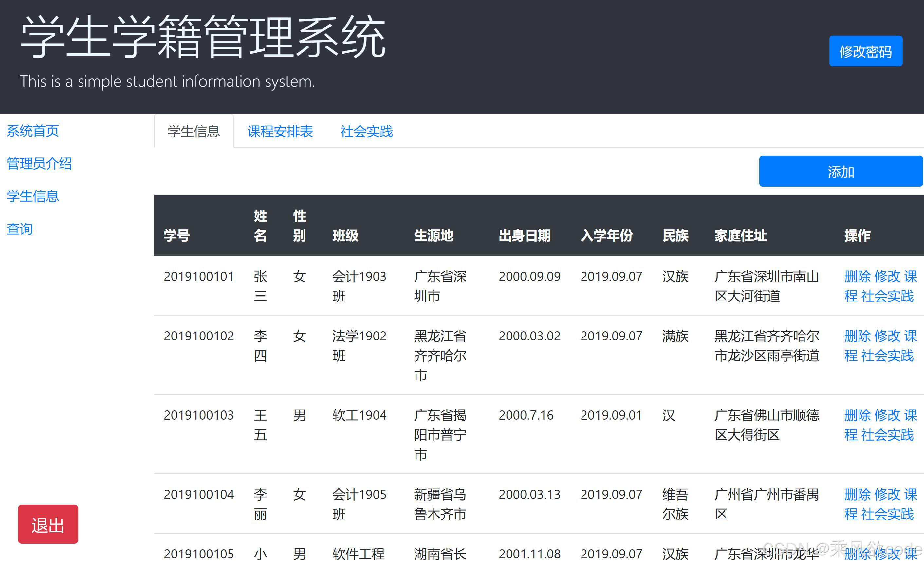
Task: Open 社会实践 link for 张三
Action: point(887,296)
